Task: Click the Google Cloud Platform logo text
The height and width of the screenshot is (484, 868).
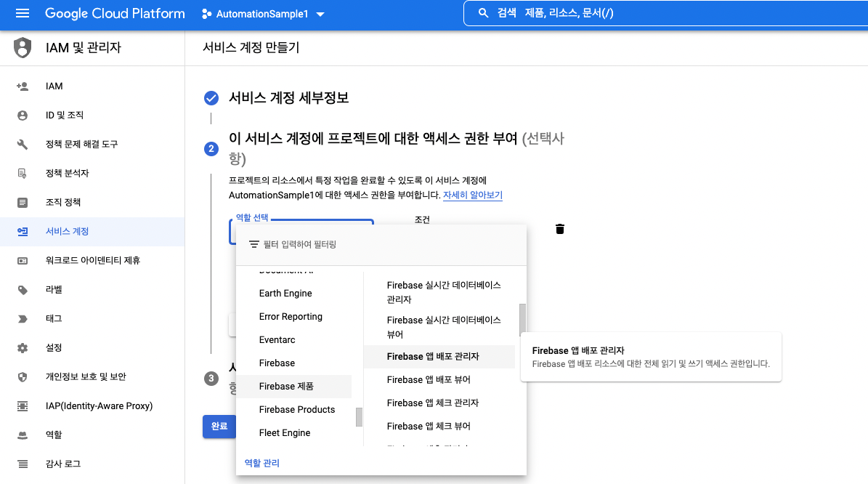Action: pos(115,14)
